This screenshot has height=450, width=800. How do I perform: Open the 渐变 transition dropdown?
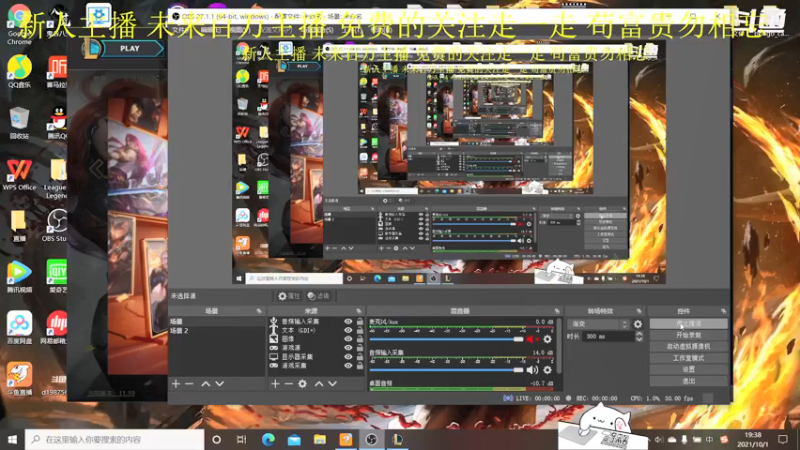click(x=600, y=324)
